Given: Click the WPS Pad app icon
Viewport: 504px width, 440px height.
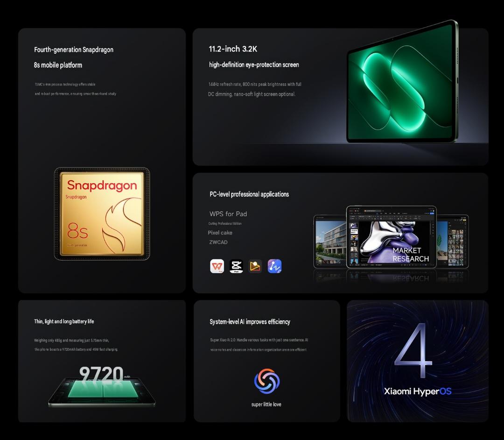Looking at the screenshot, I should [217, 266].
